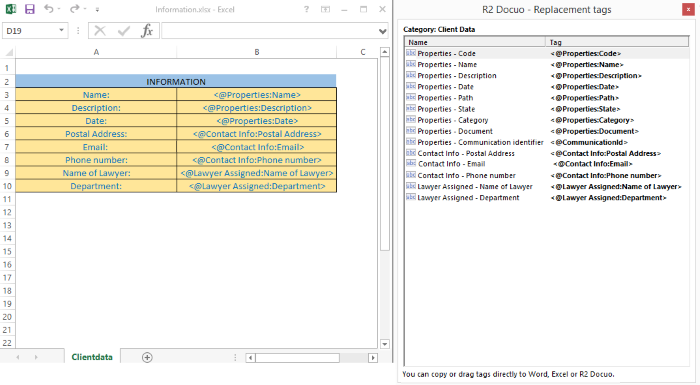Cancel the formula entry with the X icon
The height and width of the screenshot is (385, 700).
[100, 31]
